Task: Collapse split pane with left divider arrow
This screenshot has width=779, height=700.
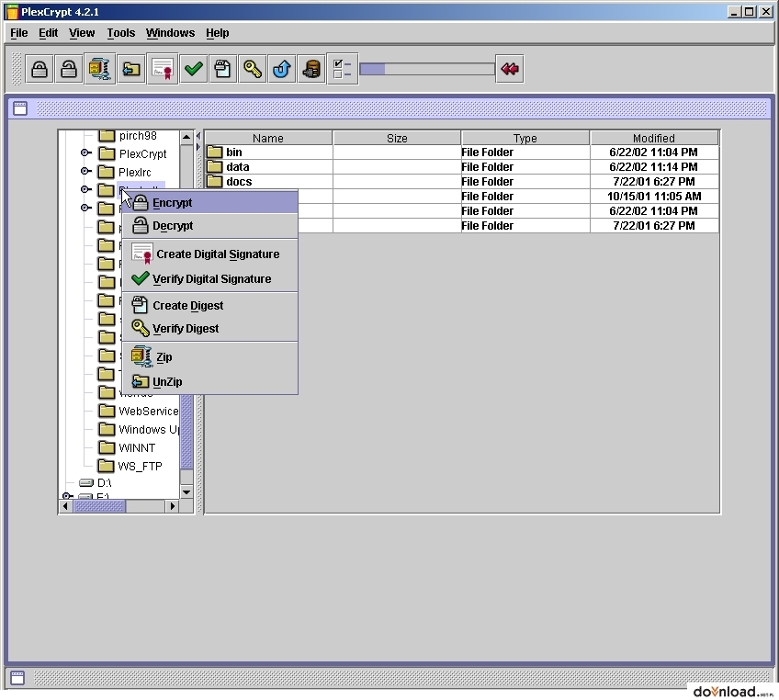Action: pyautogui.click(x=198, y=136)
